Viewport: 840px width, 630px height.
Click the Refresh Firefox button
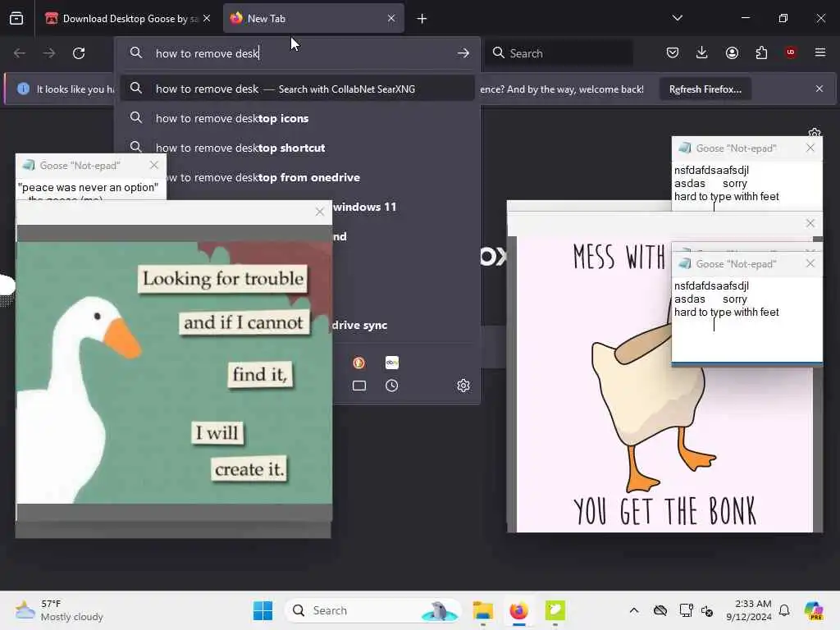705,89
